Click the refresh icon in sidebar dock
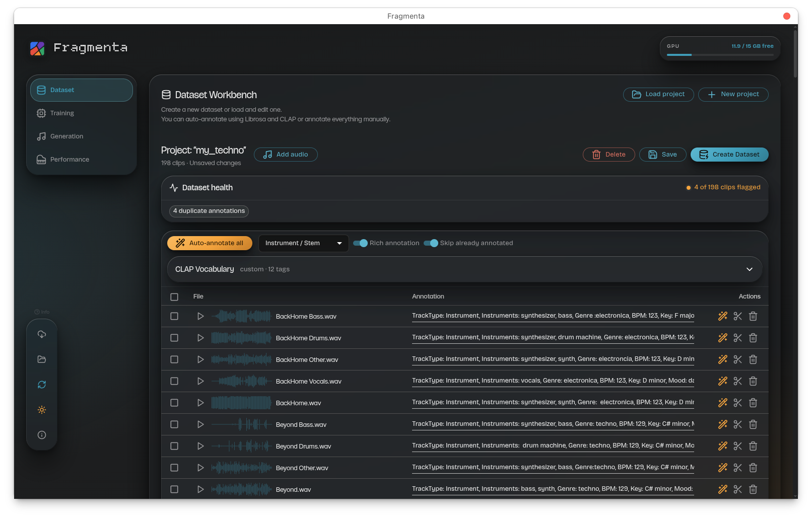Image resolution: width=812 pixels, height=519 pixels. (42, 385)
